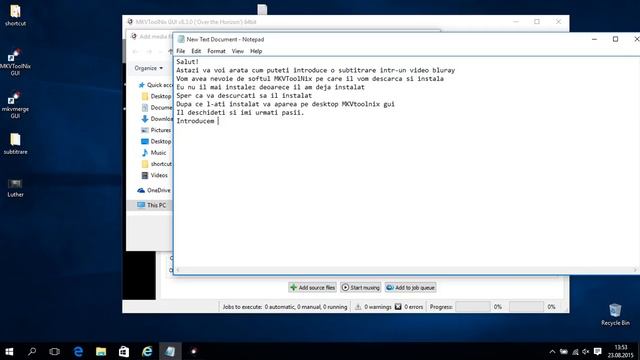The width and height of the screenshot is (640, 360).
Task: Open Notepad Help menu
Action: click(x=256, y=51)
